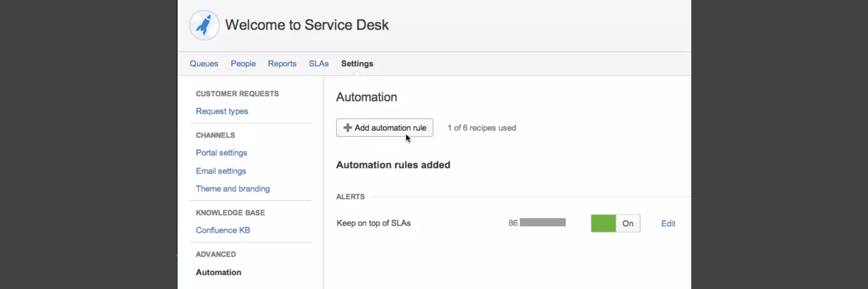Open Request types settings
Image resolution: width=868 pixels, height=289 pixels.
(222, 111)
